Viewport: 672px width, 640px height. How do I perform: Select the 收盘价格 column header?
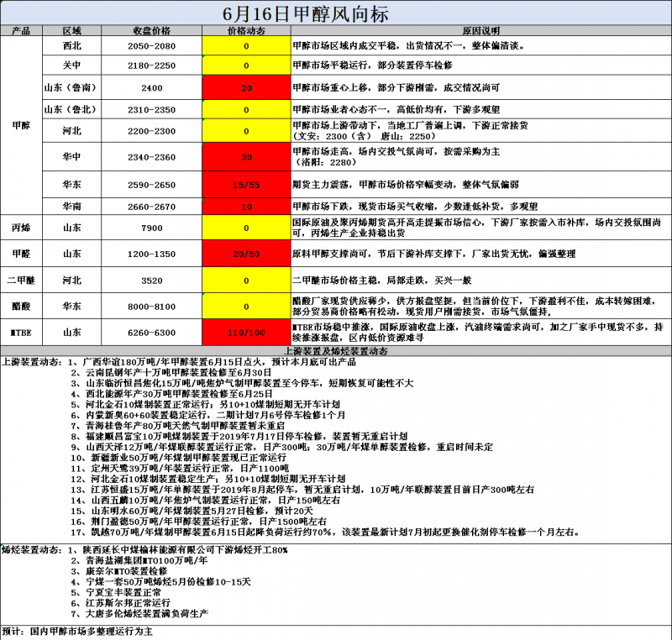pyautogui.click(x=151, y=31)
